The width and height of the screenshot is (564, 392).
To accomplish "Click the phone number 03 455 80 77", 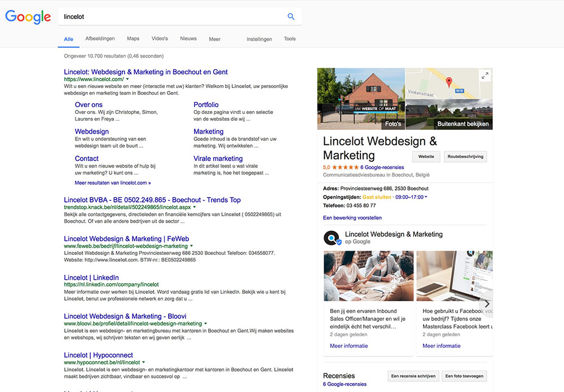I will (x=361, y=206).
